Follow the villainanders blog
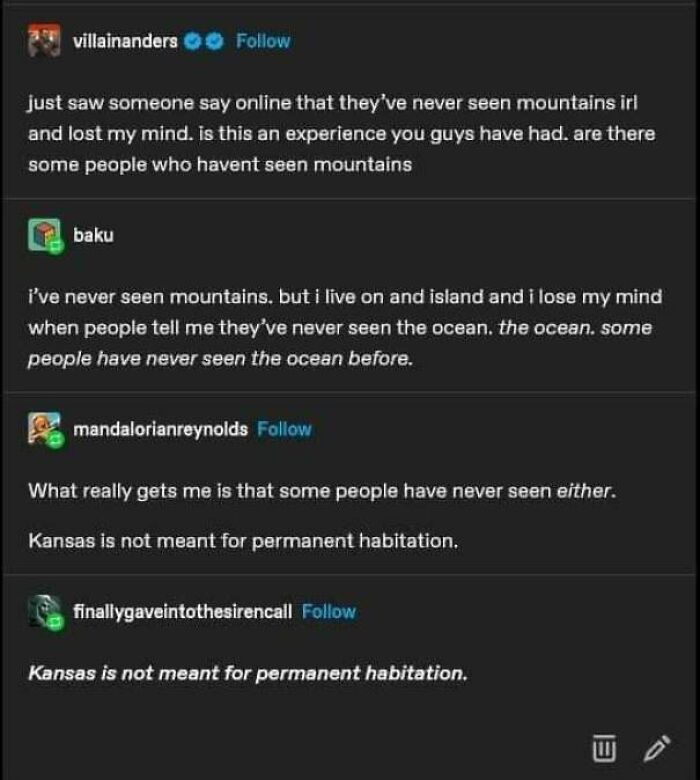This screenshot has height=780, width=700. pos(263,41)
